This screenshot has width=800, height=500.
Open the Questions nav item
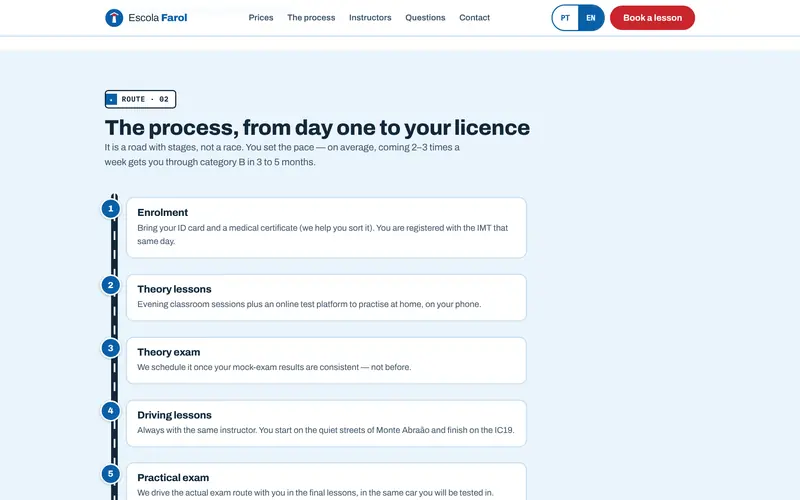click(425, 17)
